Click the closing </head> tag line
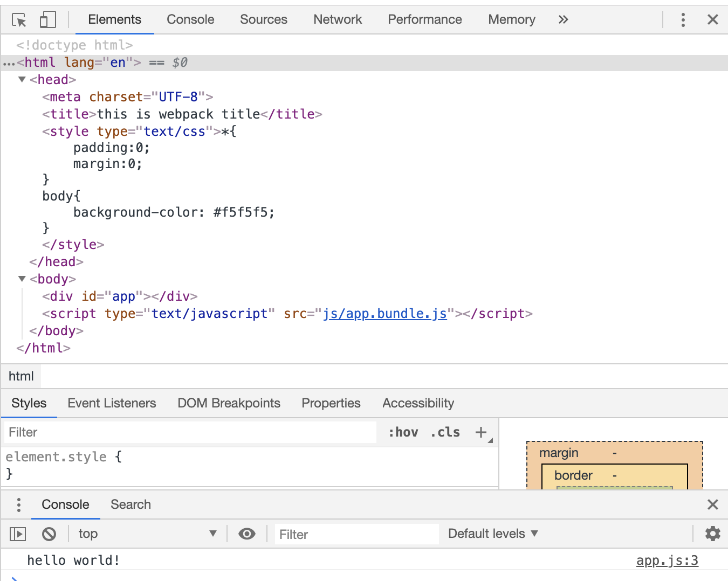This screenshot has width=728, height=581. pos(56,262)
